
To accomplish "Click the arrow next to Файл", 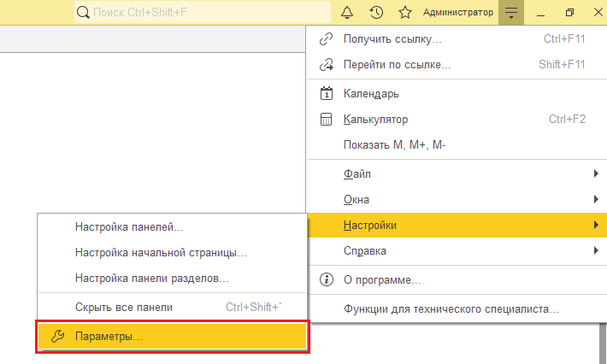I will point(596,173).
